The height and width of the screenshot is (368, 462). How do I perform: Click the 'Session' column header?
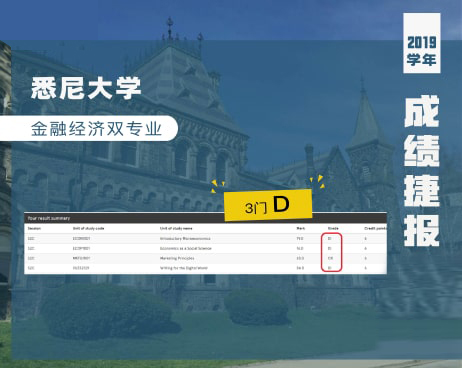click(x=34, y=229)
